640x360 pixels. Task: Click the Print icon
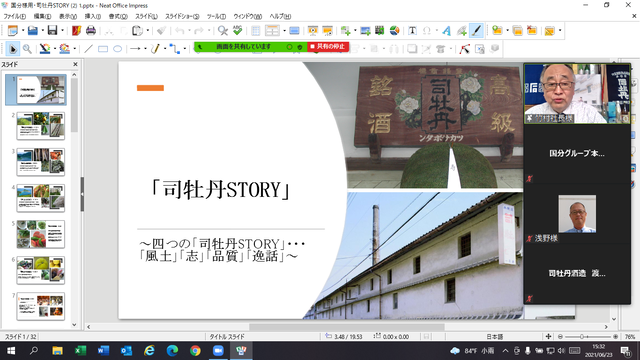point(91,31)
